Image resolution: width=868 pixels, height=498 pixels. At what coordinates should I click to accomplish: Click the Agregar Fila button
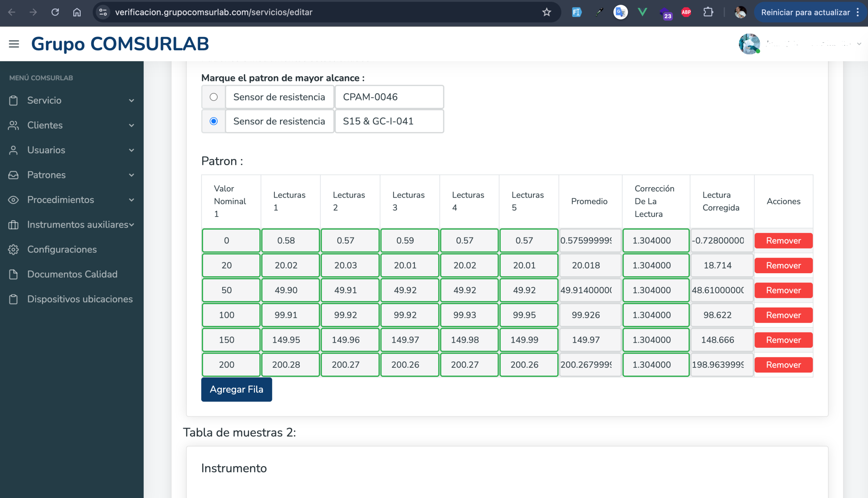tap(236, 389)
